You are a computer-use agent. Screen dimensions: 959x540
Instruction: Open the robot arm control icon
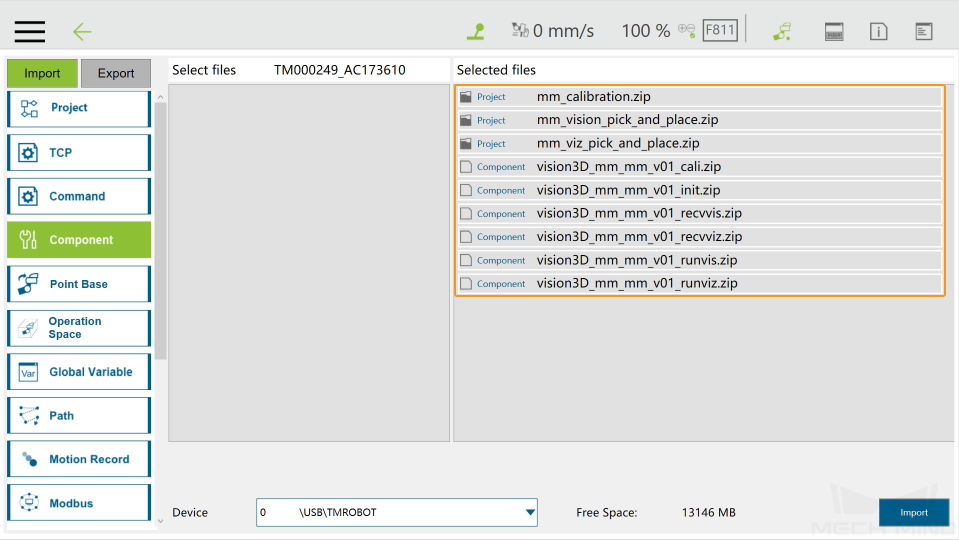coord(782,31)
